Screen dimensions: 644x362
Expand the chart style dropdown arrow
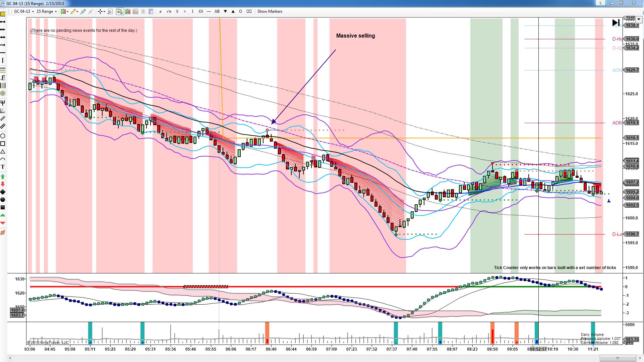tap(68, 11)
